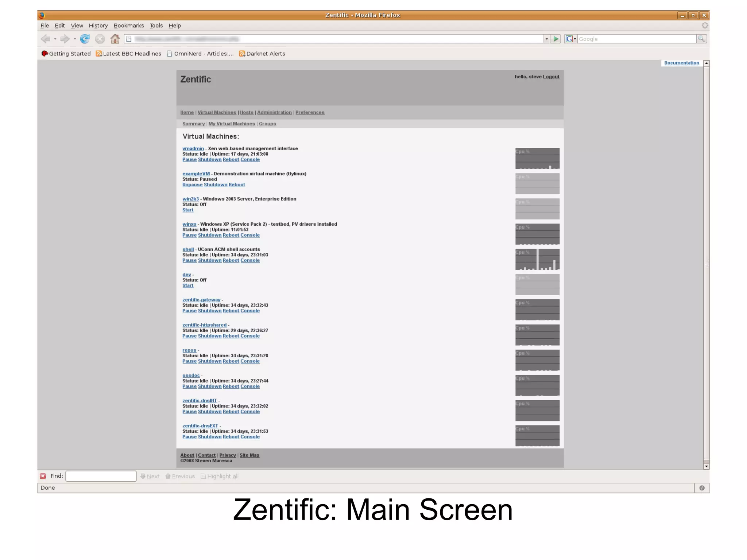The image size is (747, 560).
Task: Click the Documentation link
Action: (682, 63)
